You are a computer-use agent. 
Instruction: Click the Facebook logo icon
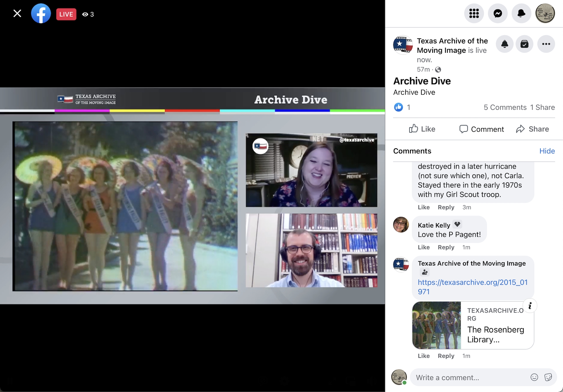pos(41,13)
